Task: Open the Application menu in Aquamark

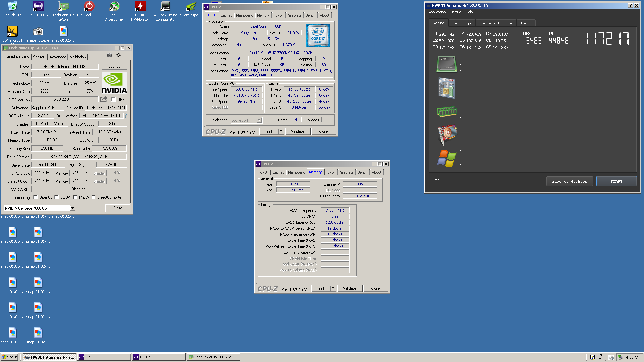Action: tap(437, 12)
